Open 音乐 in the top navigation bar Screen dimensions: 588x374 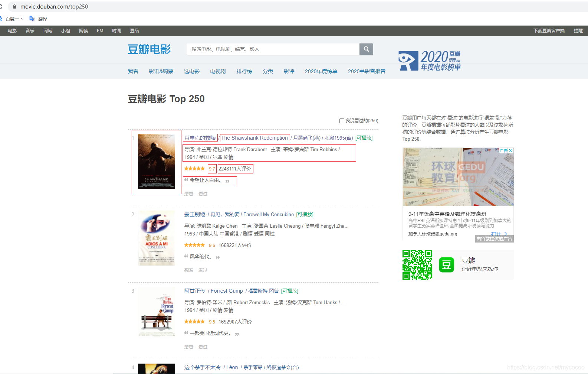(x=30, y=31)
